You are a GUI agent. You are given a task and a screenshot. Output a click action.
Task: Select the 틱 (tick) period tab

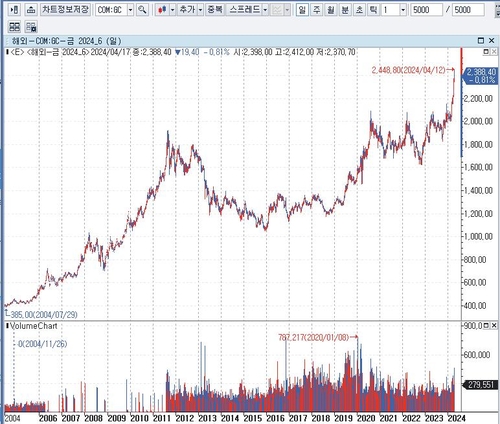point(374,10)
